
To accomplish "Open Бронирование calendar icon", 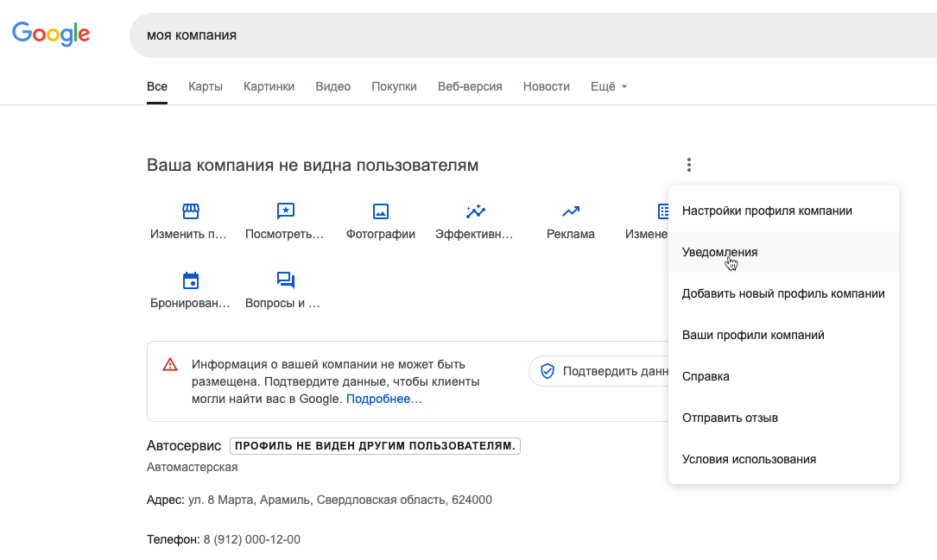I will (191, 280).
